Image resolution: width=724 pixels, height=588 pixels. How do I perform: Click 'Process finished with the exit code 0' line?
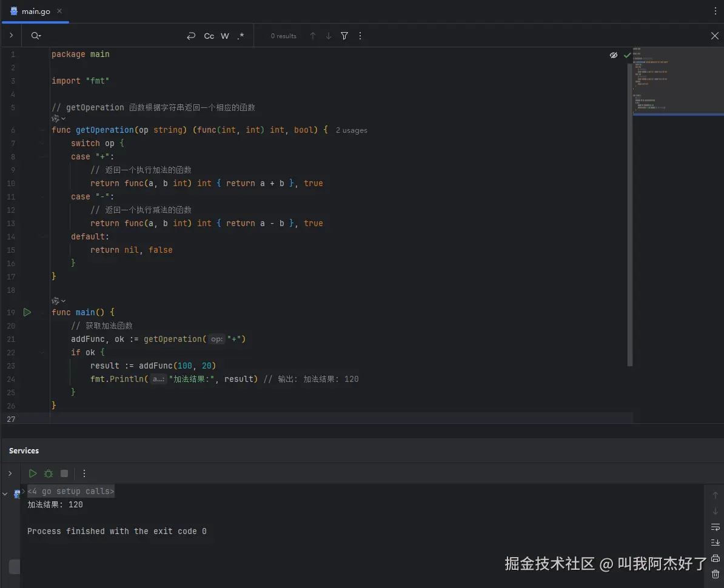click(x=117, y=531)
